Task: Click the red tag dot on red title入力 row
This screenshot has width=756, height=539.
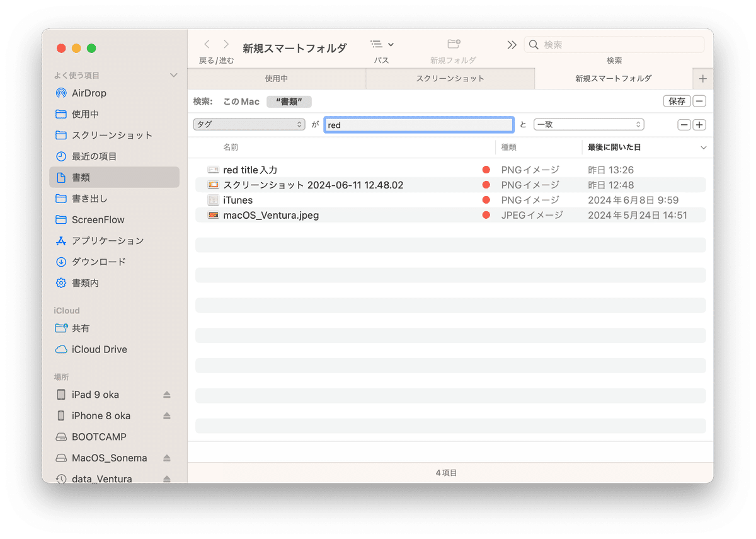Action: (x=486, y=170)
